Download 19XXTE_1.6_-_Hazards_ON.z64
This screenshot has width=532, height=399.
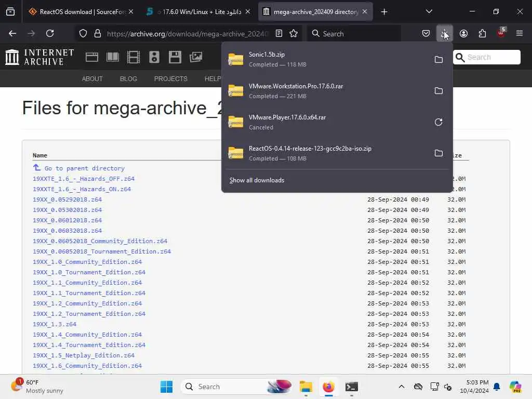coord(82,189)
